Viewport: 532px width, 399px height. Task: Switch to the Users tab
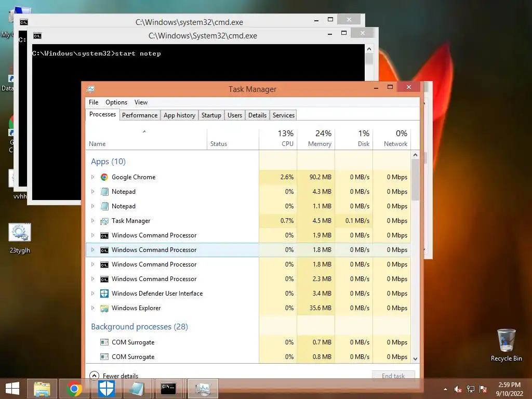click(235, 115)
